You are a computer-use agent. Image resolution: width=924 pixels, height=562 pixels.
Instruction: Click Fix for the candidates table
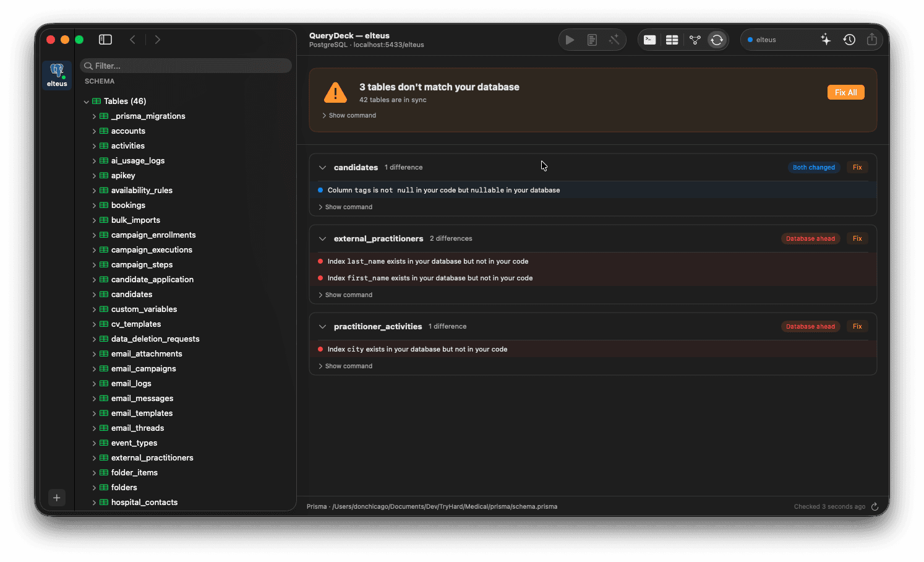point(857,168)
